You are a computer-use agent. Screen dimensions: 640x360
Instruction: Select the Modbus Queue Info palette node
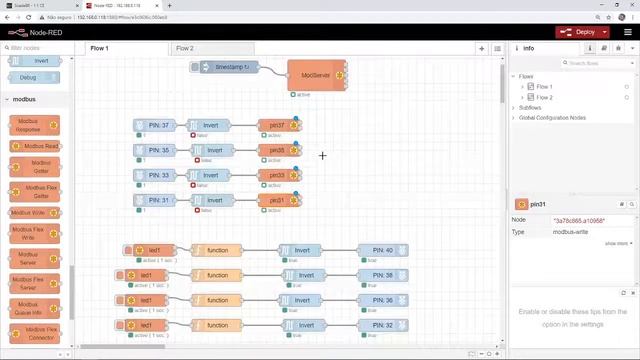35,309
